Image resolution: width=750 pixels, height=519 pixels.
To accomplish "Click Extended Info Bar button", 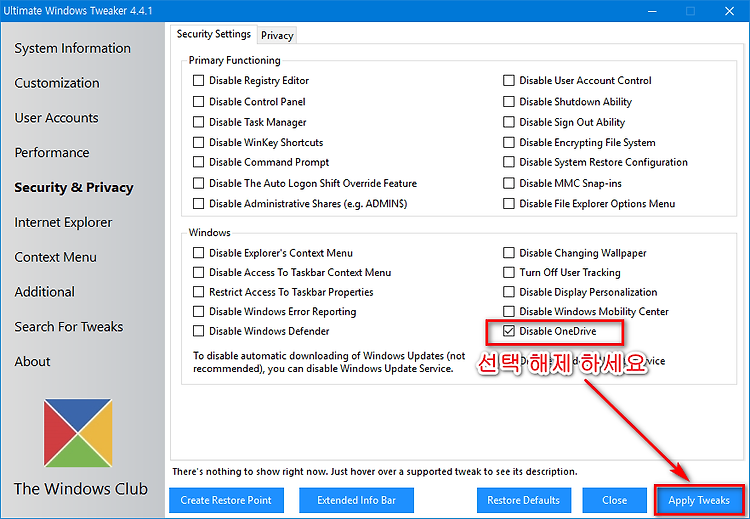I will (356, 500).
